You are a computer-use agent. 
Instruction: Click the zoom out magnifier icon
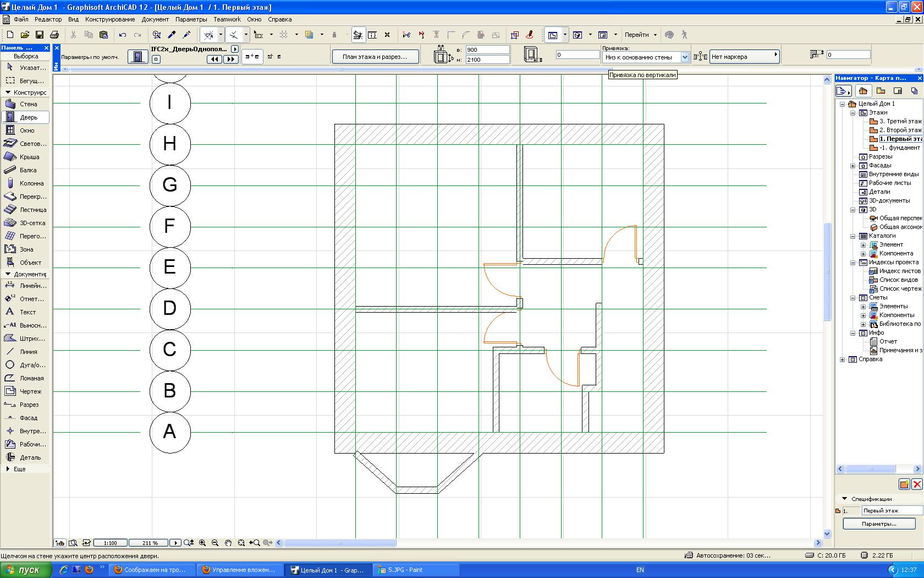click(215, 543)
